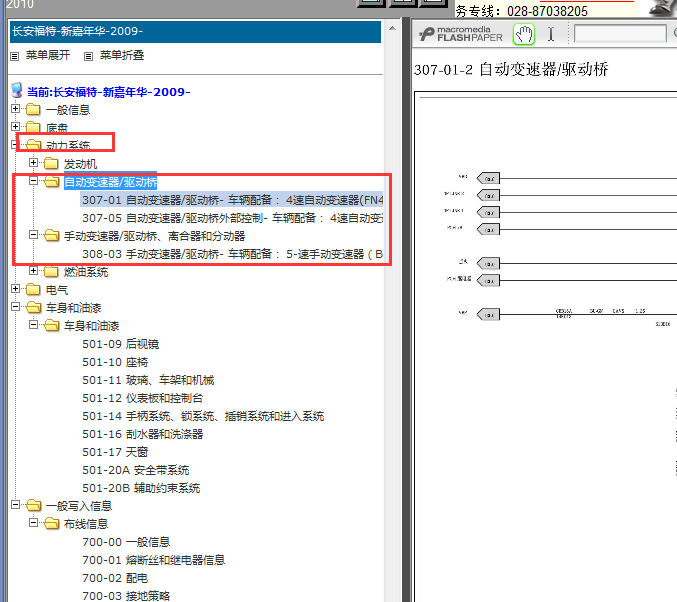Screen dimensions: 677x602
Task: Open 700-01 熔断丝和继电器信息 entry
Action: pyautogui.click(x=154, y=560)
